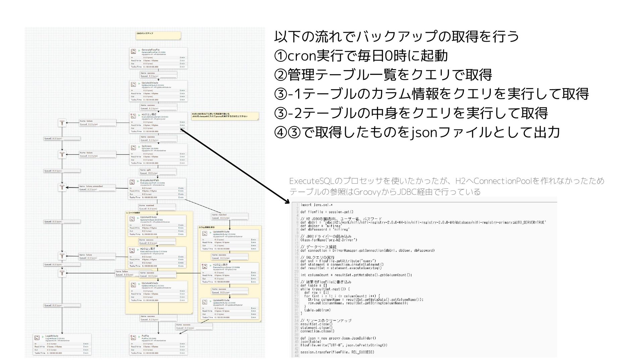Click line number 1 in code gutter

[297, 205]
